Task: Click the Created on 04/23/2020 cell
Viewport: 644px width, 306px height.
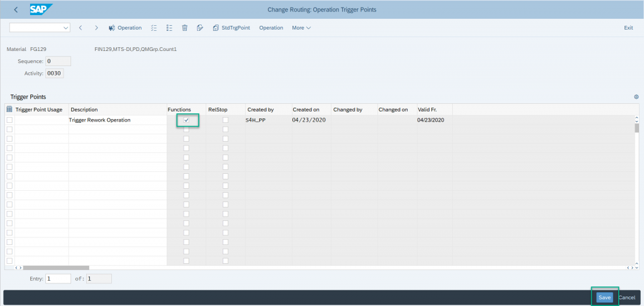Action: pos(311,120)
